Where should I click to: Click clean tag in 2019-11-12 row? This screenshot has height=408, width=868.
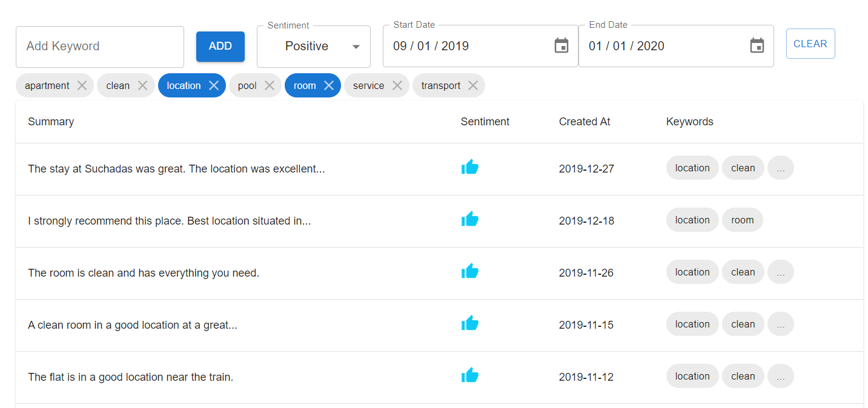point(743,377)
